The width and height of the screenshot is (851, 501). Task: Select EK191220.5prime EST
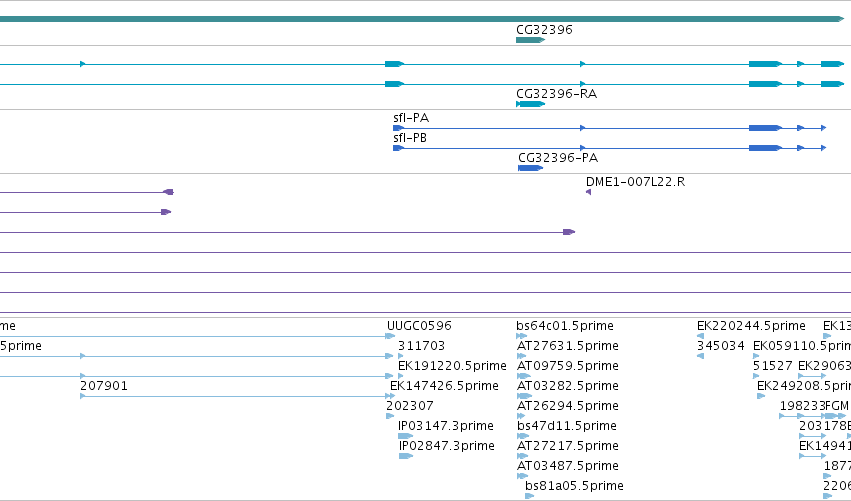[452, 366]
